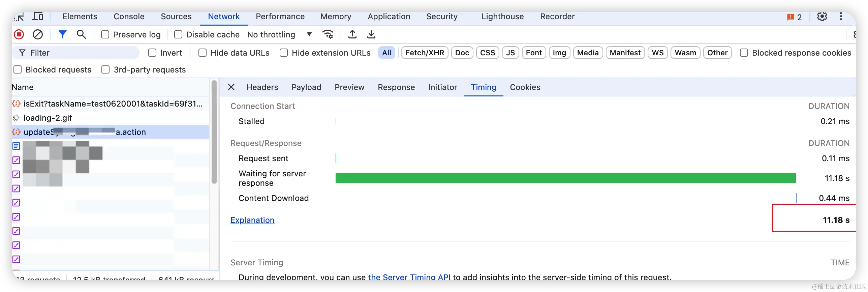Show the Initiator tab
The width and height of the screenshot is (868, 292).
click(442, 87)
